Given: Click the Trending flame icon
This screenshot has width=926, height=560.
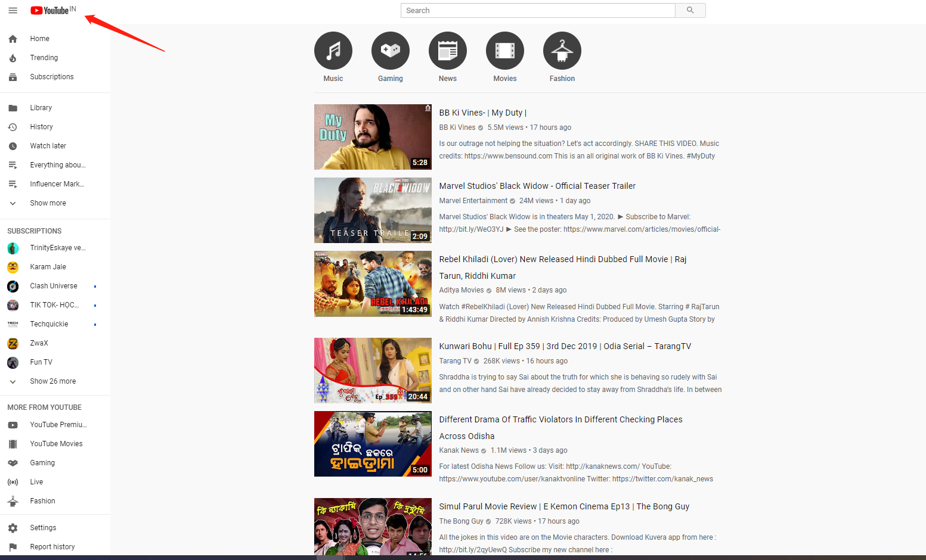Looking at the screenshot, I should pos(13,58).
